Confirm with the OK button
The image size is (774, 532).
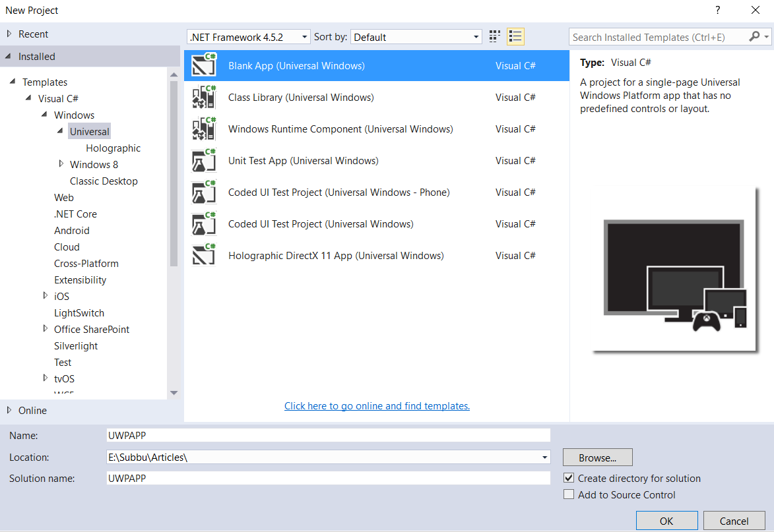pyautogui.click(x=666, y=521)
